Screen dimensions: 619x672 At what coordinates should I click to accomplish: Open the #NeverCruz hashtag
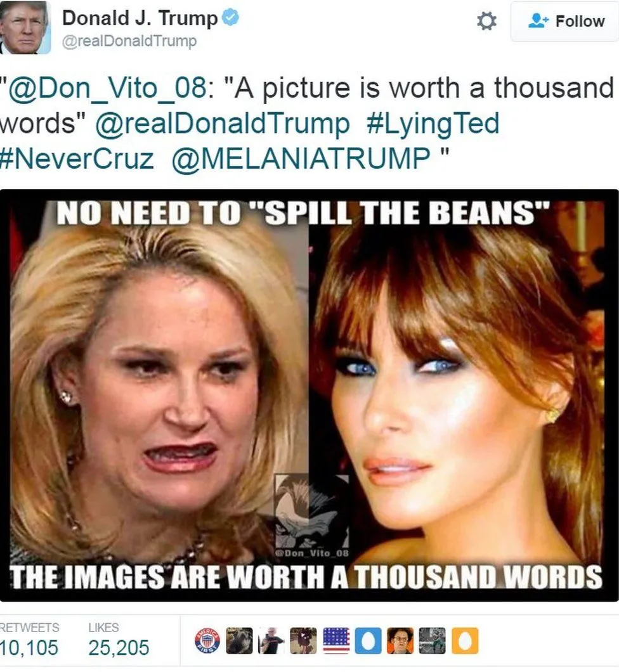(77, 158)
